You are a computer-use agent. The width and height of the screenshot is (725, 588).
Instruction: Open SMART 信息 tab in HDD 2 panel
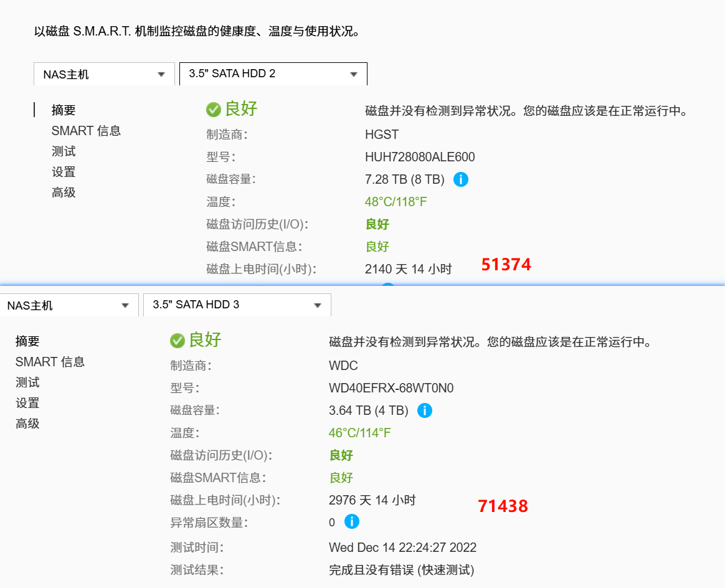click(86, 131)
